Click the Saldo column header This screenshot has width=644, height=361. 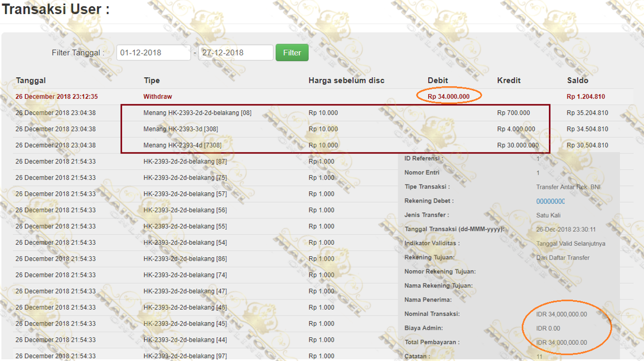click(578, 81)
